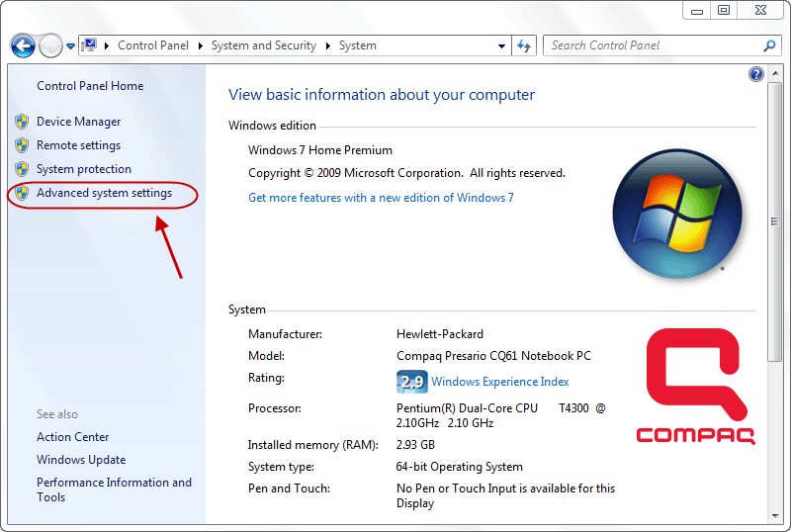Click the Hewlett-Packard manufacturer value

[x=439, y=334]
